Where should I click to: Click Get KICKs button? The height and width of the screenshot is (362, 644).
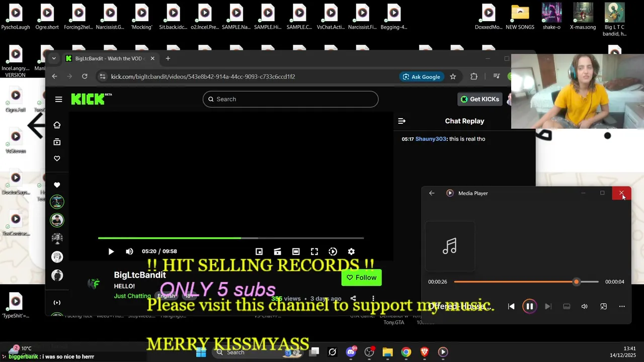[x=479, y=99]
